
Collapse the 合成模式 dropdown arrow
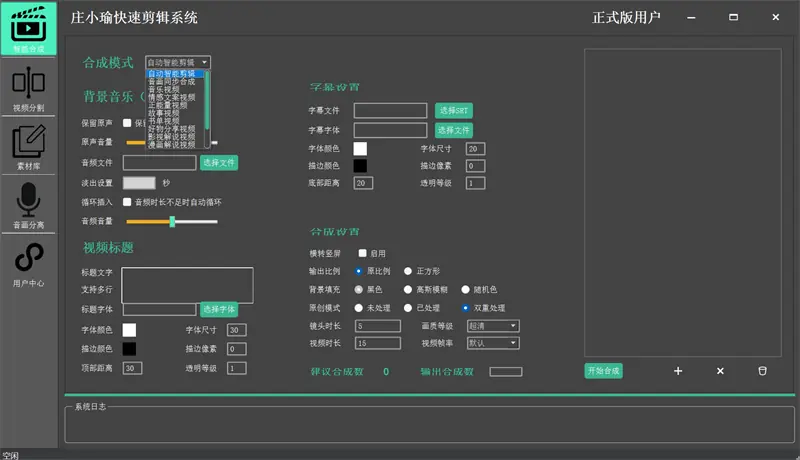[204, 62]
